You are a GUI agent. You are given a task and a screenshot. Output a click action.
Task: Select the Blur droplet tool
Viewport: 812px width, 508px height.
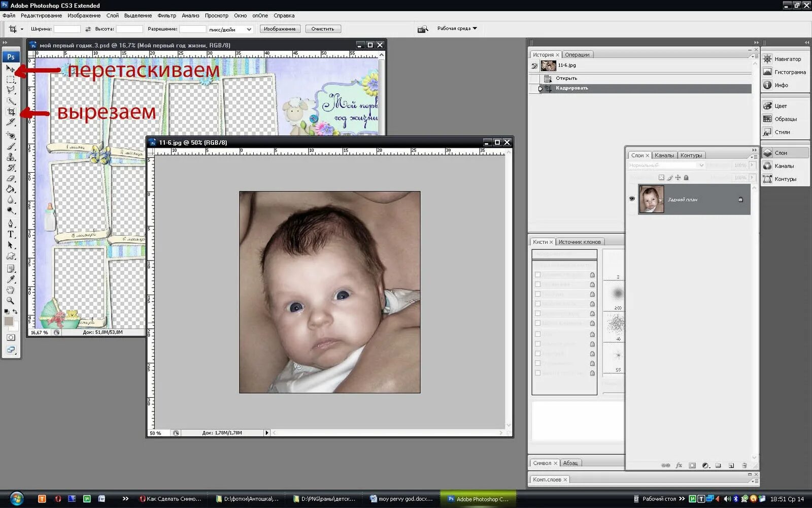pyautogui.click(x=10, y=200)
